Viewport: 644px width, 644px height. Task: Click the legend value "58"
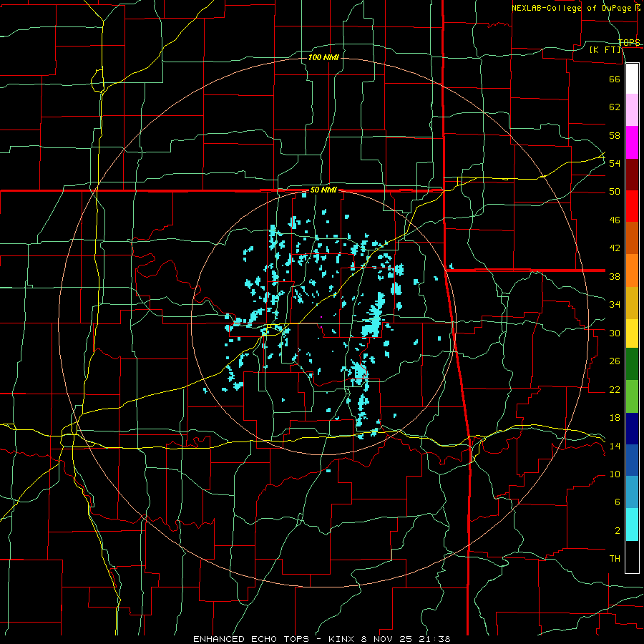(615, 135)
